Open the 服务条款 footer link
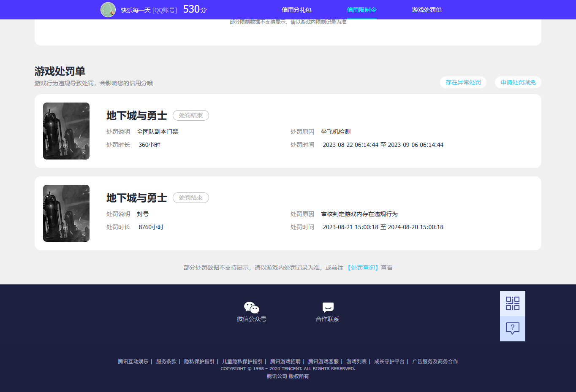The height and width of the screenshot is (392, 576). [166, 362]
